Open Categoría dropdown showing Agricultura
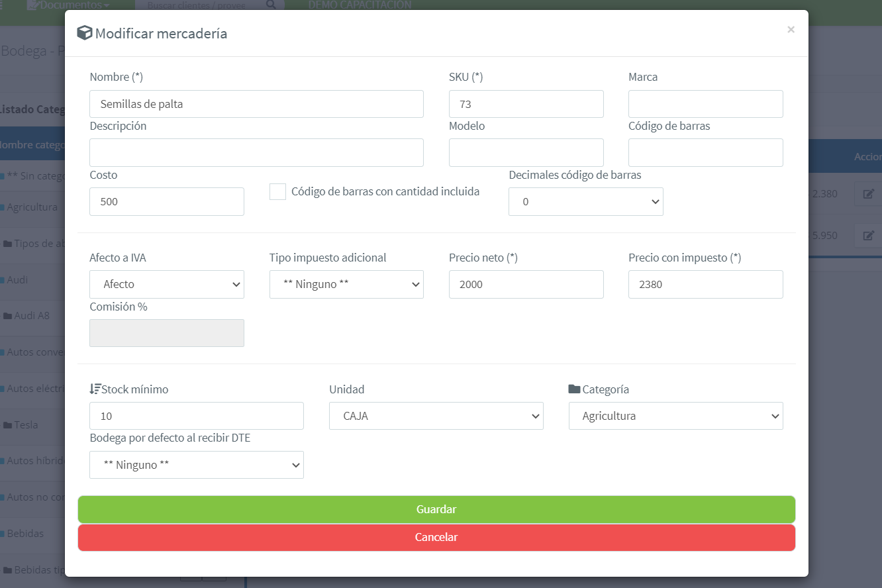882x588 pixels. click(x=675, y=416)
